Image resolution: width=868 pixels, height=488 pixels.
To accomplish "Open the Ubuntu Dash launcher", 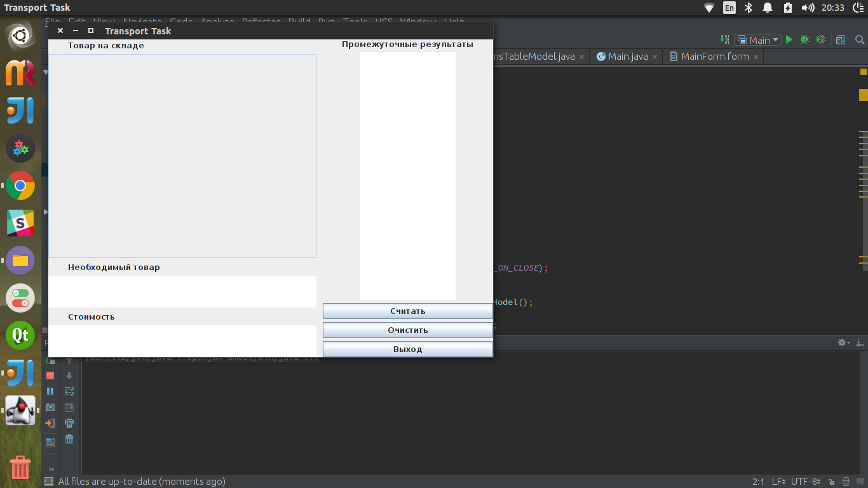I will [20, 37].
